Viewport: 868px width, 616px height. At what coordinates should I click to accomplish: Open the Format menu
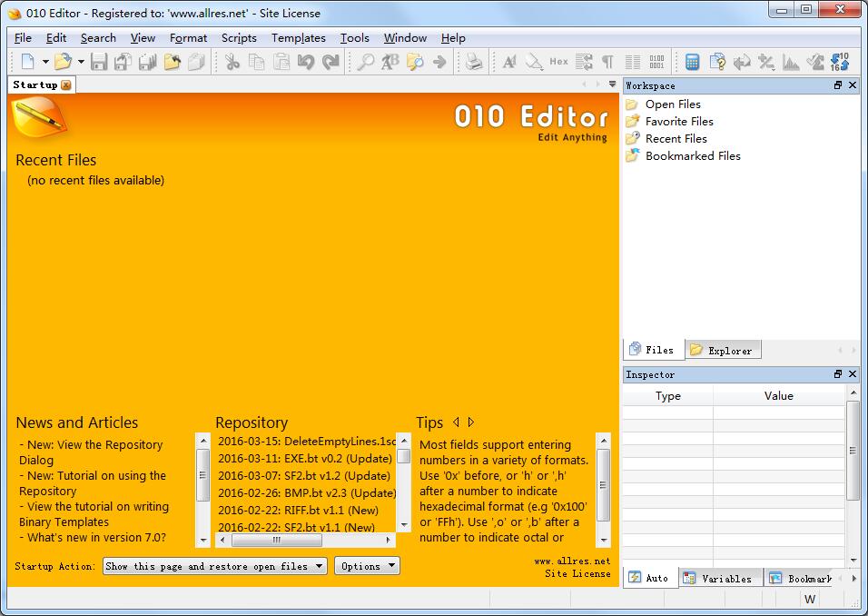pyautogui.click(x=188, y=37)
